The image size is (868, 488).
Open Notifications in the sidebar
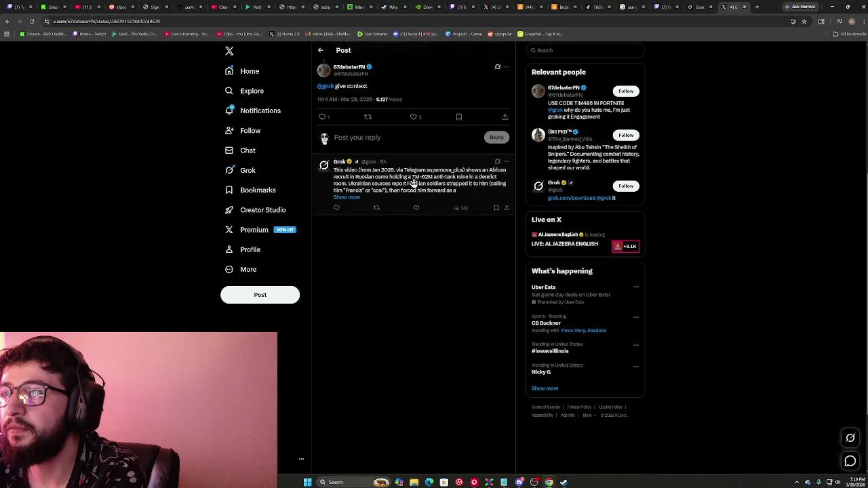pyautogui.click(x=252, y=110)
